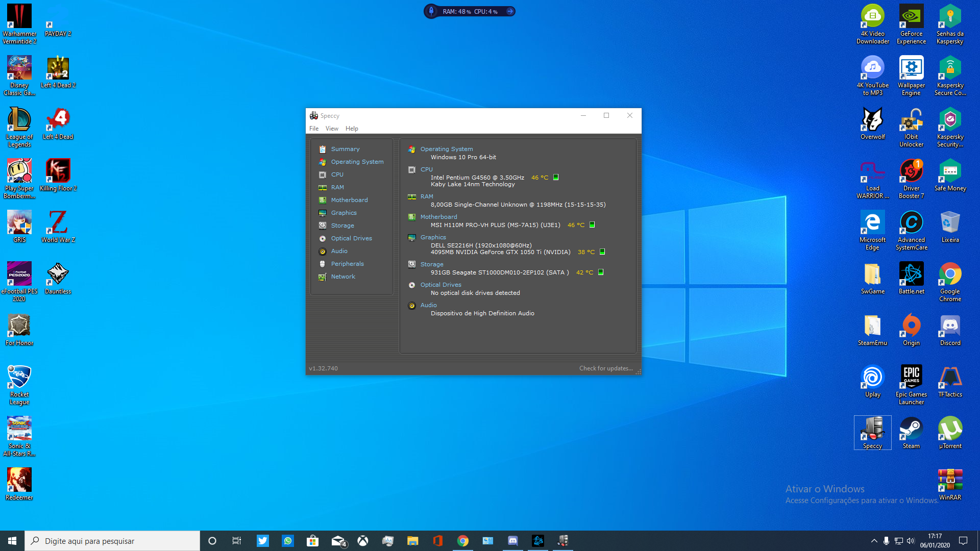This screenshot has width=980, height=551.
Task: Open Peripherals in Speccy sidebar
Action: (347, 264)
